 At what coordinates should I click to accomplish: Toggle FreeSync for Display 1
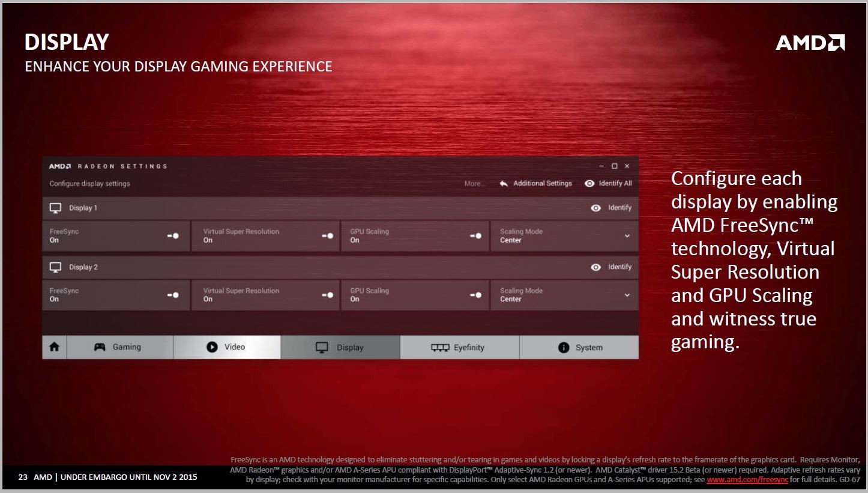(173, 236)
